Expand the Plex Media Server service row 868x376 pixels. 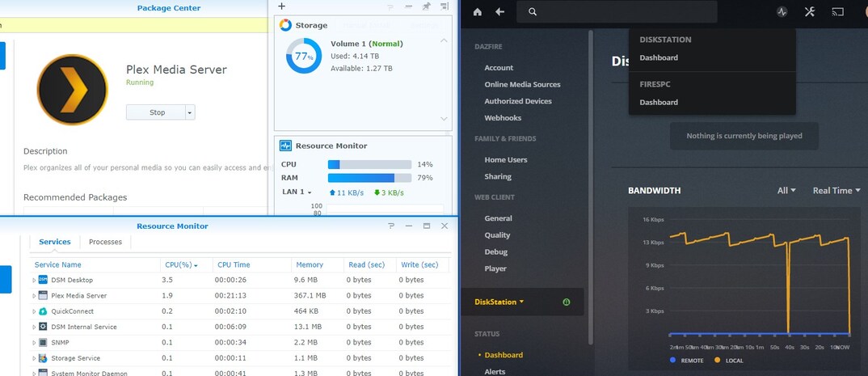coord(34,296)
